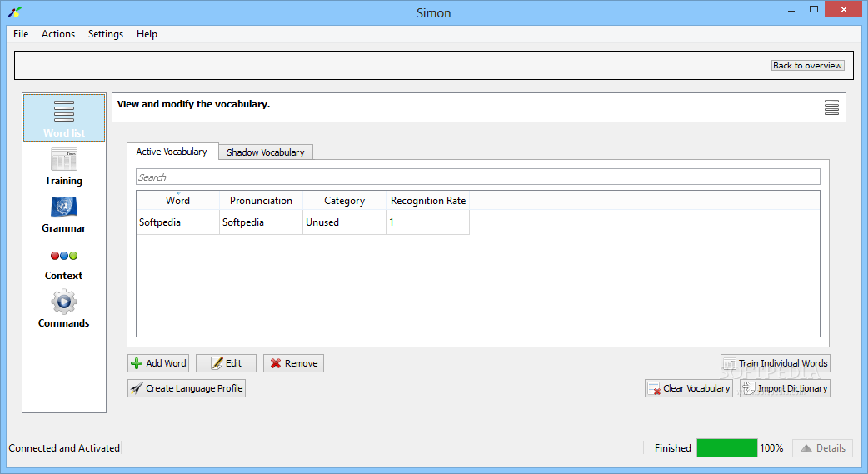Click Train Individual Words button
Screen dimensions: 868x474
tap(775, 363)
